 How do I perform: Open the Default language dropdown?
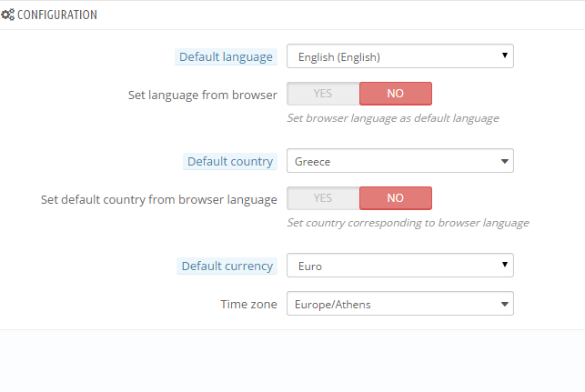tap(399, 56)
